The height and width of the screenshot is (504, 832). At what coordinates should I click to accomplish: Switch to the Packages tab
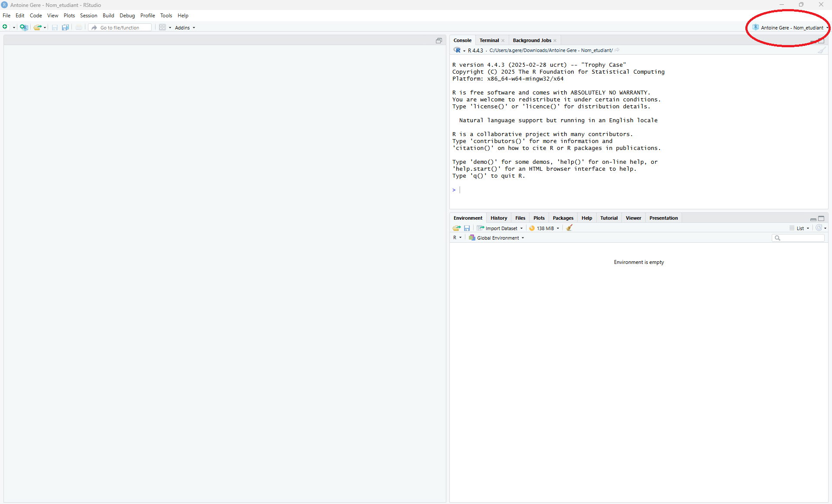563,218
